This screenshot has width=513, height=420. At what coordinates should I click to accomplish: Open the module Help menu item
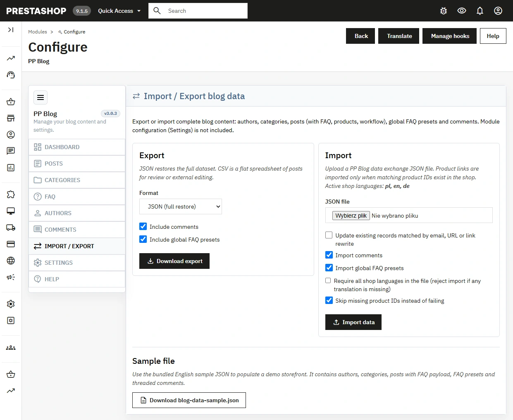click(77, 279)
